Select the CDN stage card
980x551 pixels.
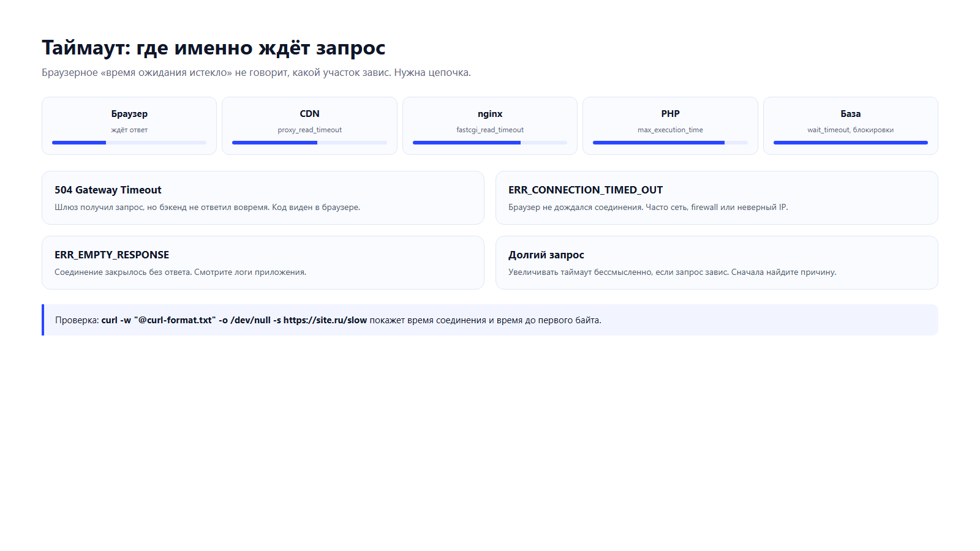coord(309,126)
